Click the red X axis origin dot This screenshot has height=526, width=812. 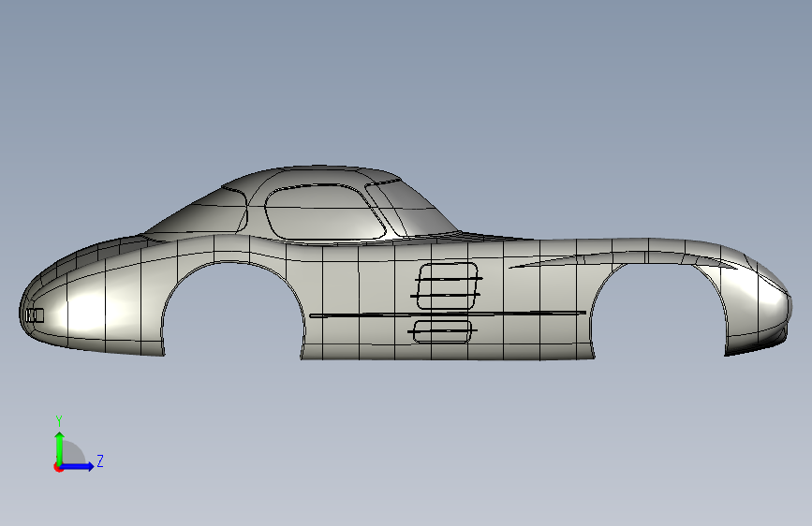(58, 467)
